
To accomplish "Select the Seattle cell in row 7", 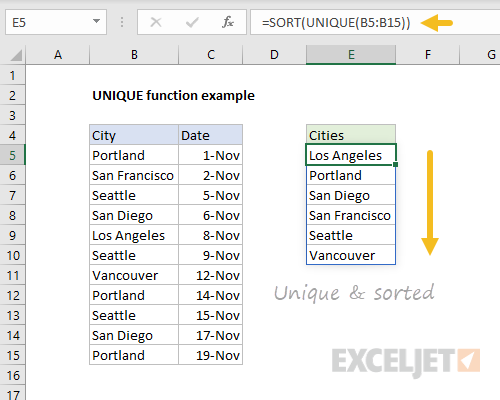I will coord(134,195).
